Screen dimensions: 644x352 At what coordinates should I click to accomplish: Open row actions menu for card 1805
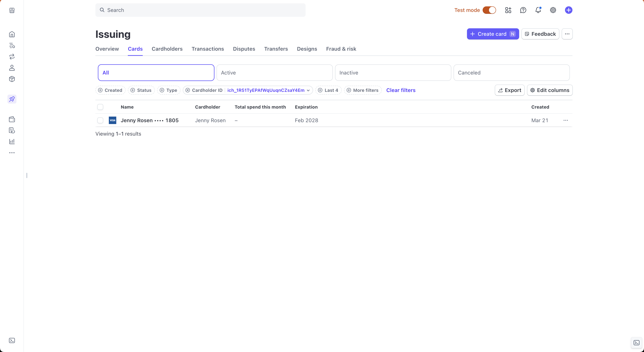tap(566, 120)
